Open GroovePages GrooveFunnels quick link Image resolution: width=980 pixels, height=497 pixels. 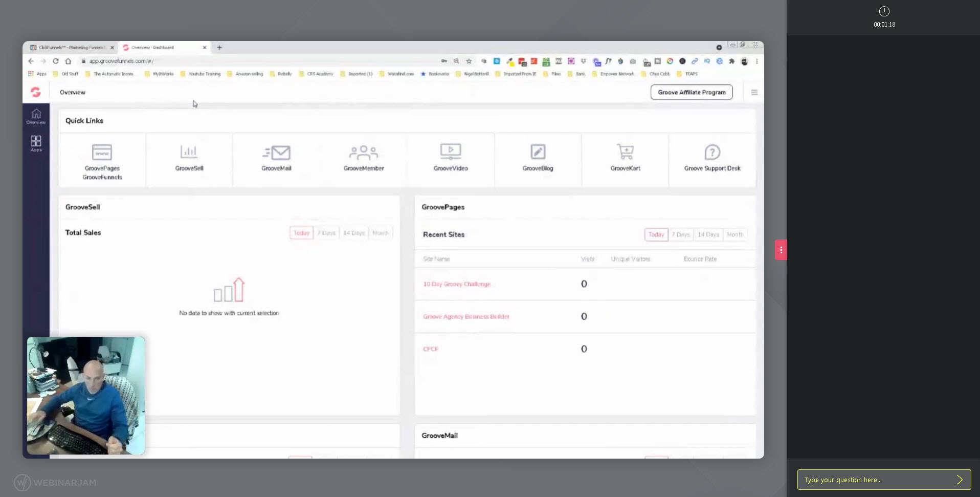click(x=102, y=153)
